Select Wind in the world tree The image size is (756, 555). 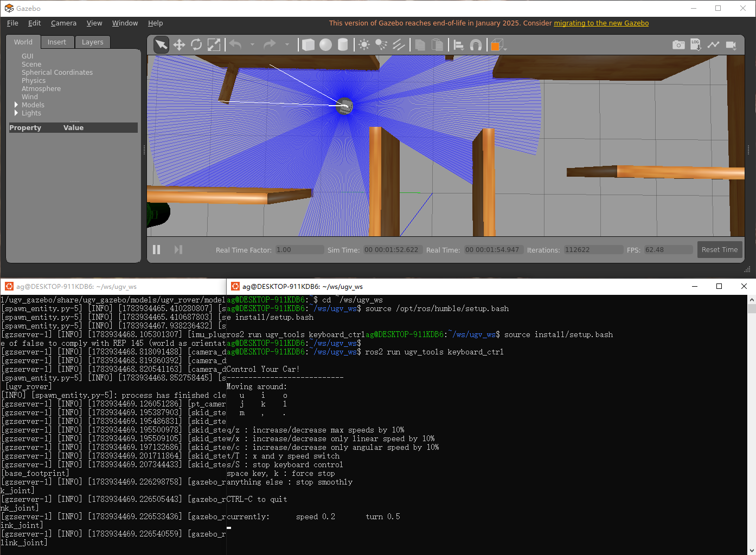pyautogui.click(x=30, y=97)
